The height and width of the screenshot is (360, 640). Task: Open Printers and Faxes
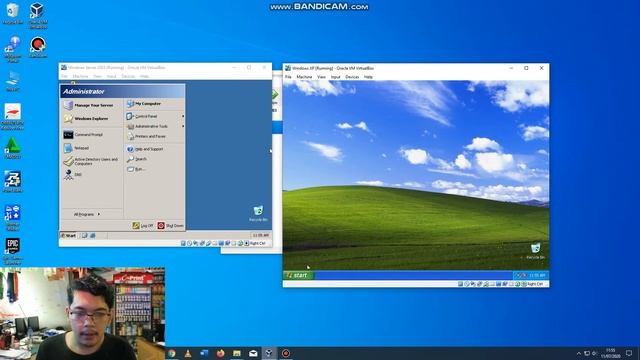pyautogui.click(x=146, y=136)
